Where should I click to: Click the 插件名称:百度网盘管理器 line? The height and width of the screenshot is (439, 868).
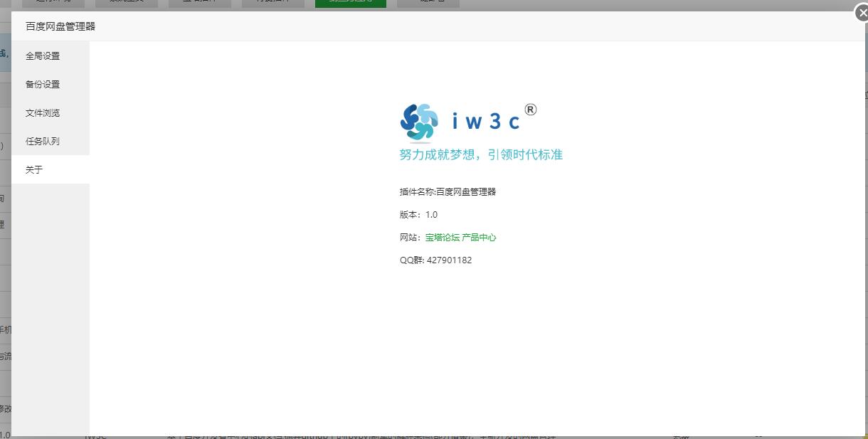448,192
